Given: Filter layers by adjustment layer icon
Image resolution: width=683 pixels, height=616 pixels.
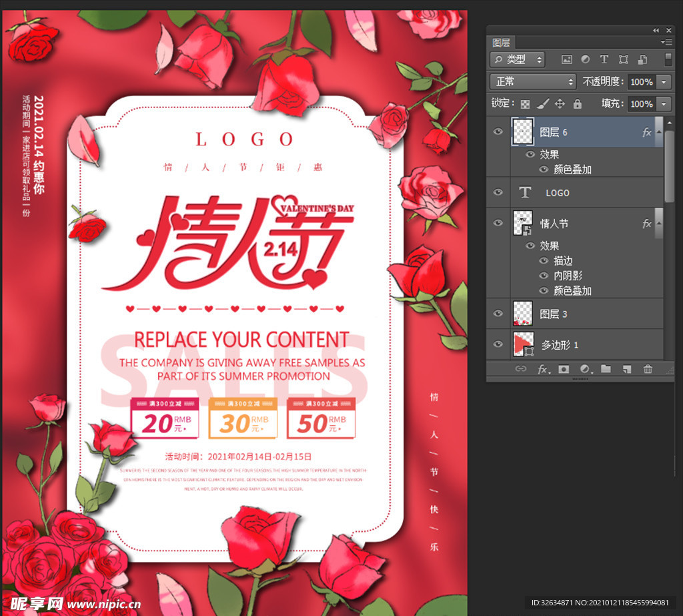Looking at the screenshot, I should pos(586,59).
